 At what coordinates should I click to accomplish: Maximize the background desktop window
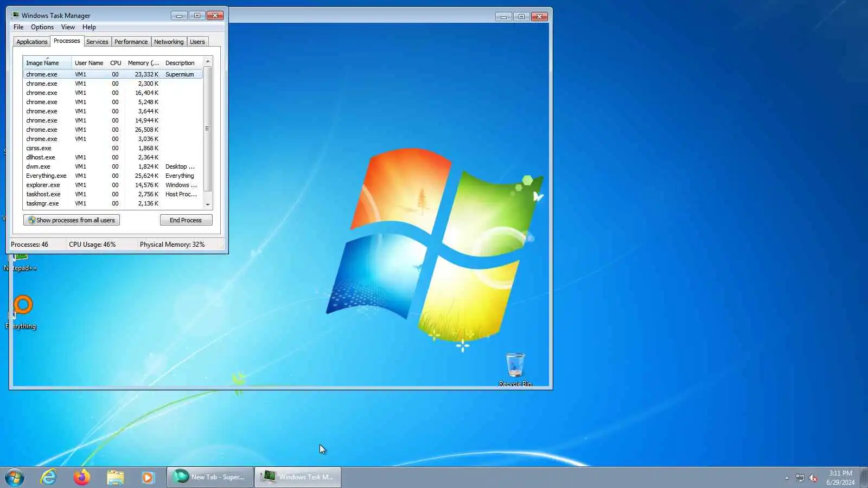click(x=521, y=17)
